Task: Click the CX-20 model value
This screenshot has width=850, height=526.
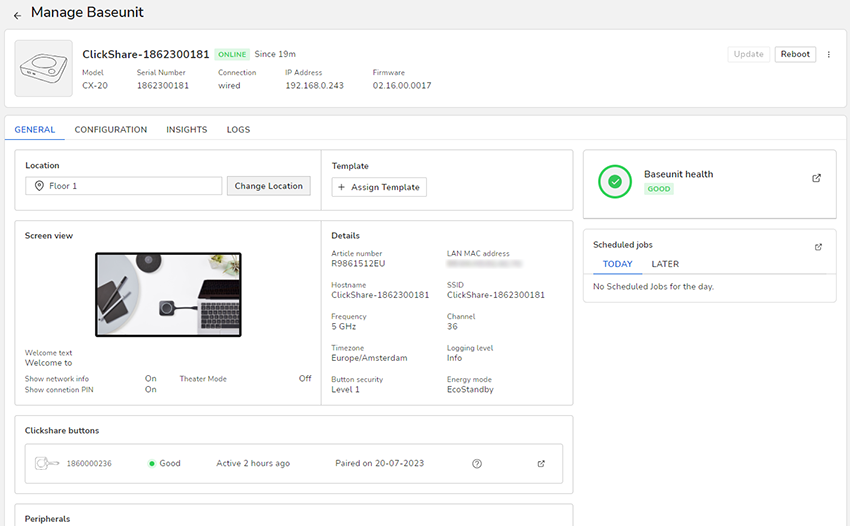Action: coord(95,86)
